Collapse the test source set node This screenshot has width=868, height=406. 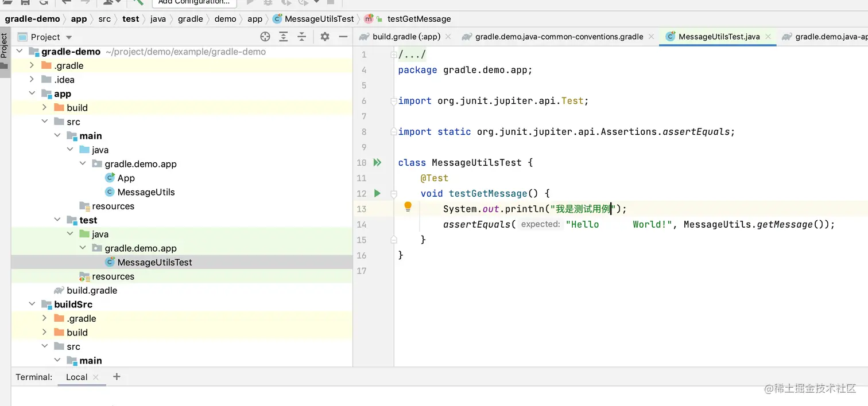coord(57,220)
